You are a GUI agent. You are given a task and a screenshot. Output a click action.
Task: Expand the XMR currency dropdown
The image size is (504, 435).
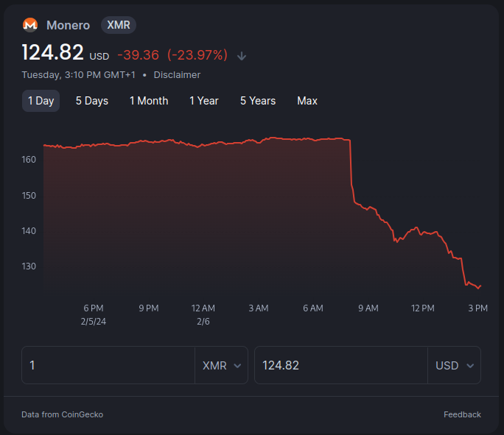pos(222,365)
